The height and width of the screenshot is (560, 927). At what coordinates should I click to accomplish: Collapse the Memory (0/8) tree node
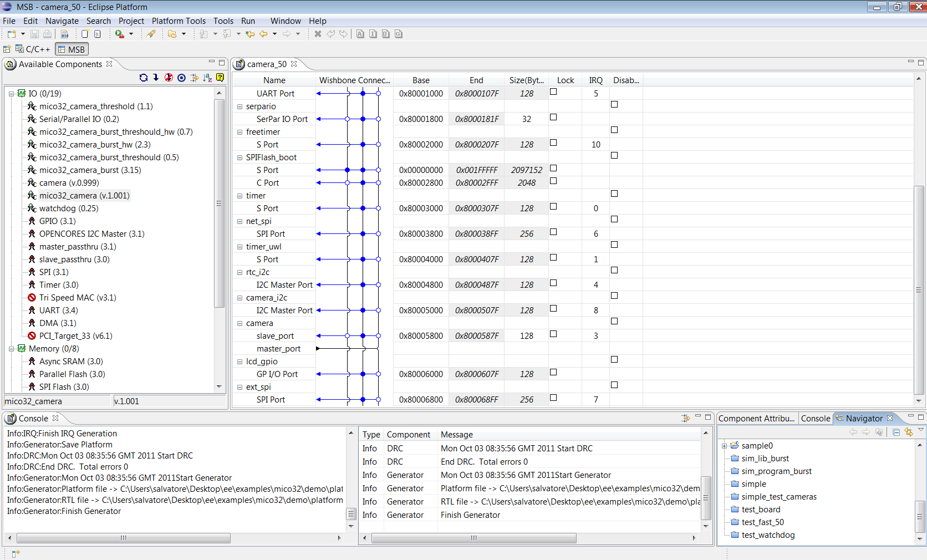click(x=11, y=349)
